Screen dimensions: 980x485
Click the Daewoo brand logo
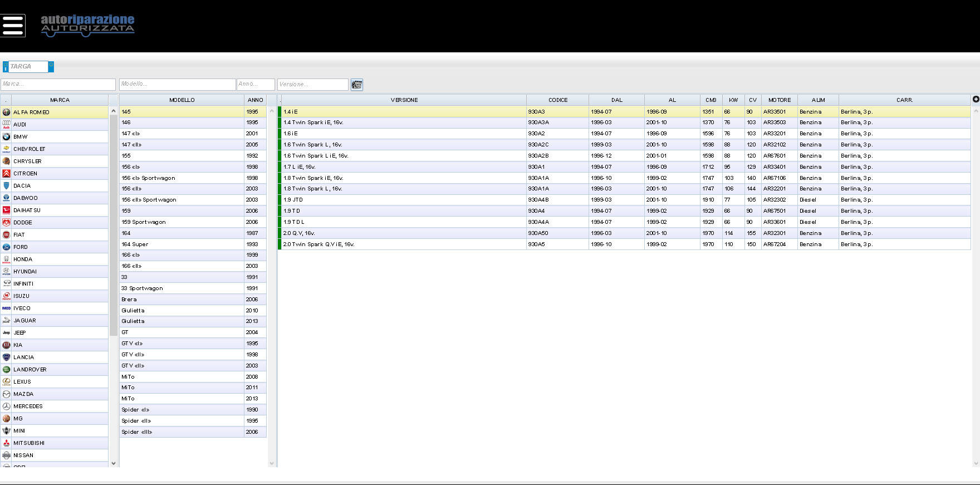tap(6, 198)
